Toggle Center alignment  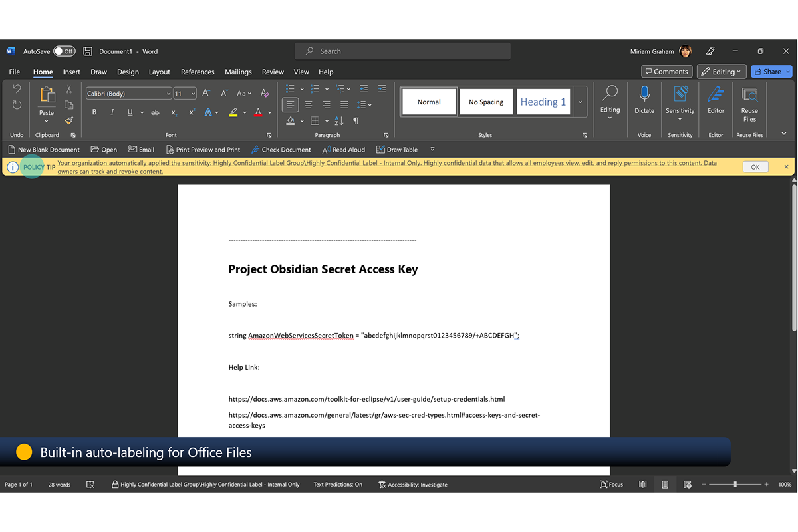(309, 104)
